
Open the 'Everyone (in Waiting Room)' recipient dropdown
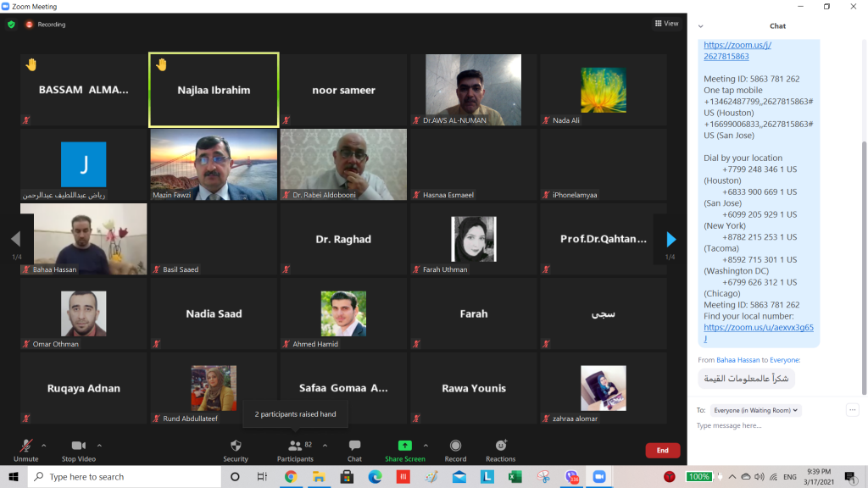click(x=756, y=410)
